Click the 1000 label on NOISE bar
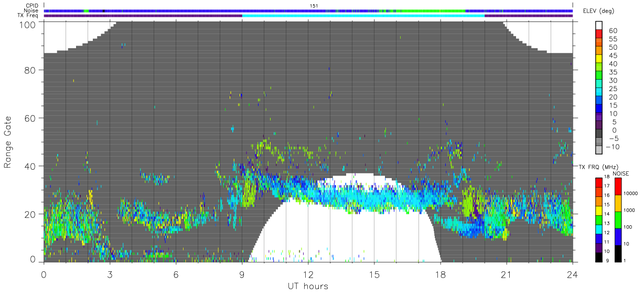Viewport: 644px width, 297px height. click(x=630, y=211)
